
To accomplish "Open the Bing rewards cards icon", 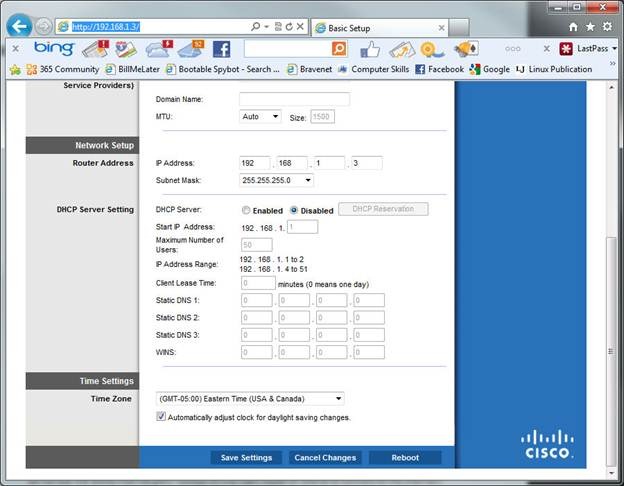I will click(x=402, y=50).
